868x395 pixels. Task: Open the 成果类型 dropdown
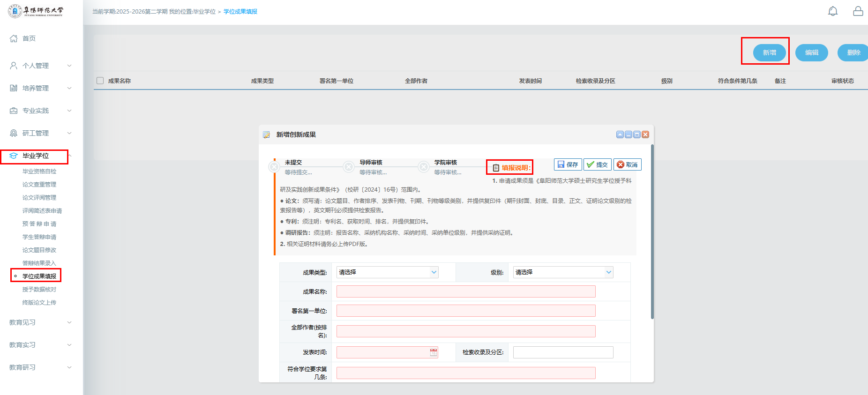tap(434, 272)
